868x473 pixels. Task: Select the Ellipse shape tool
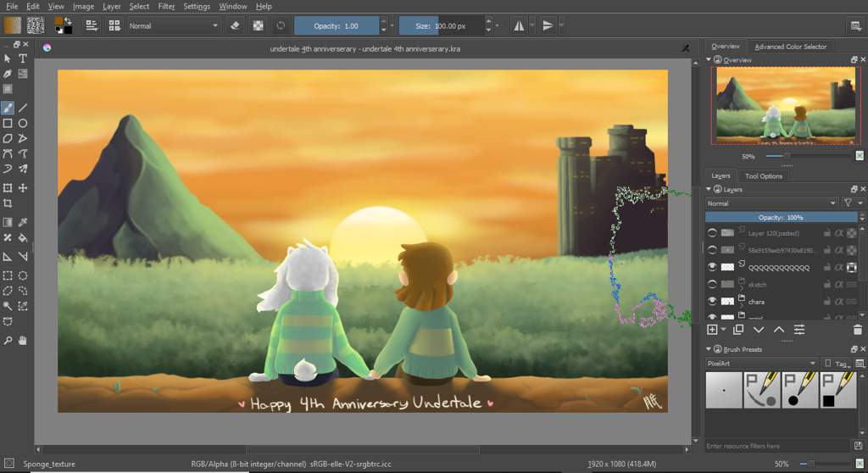23,124
